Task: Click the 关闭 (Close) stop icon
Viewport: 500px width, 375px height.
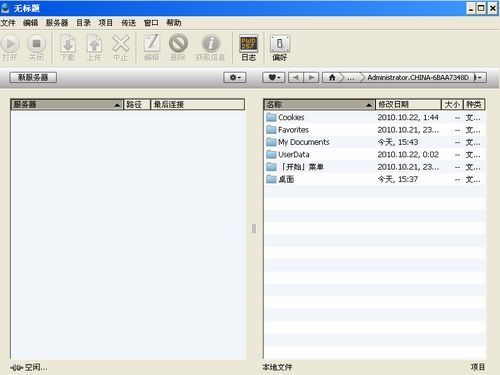Action: tap(36, 44)
